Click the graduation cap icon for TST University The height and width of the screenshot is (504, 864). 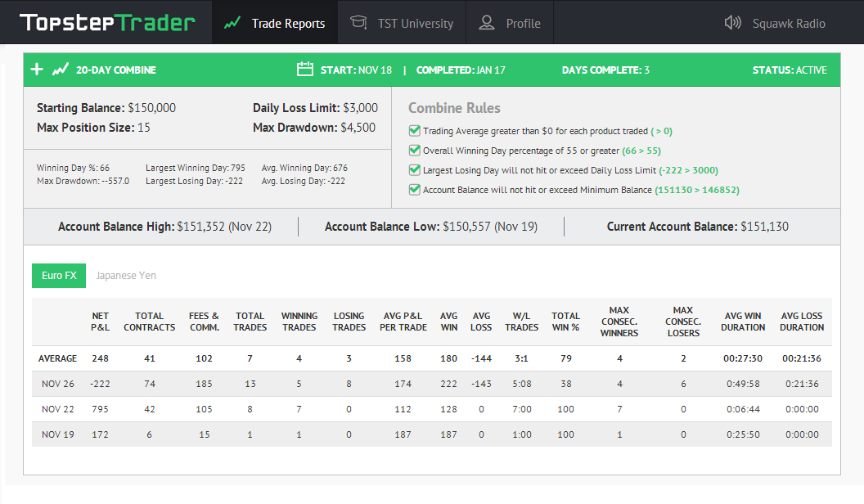click(x=358, y=22)
